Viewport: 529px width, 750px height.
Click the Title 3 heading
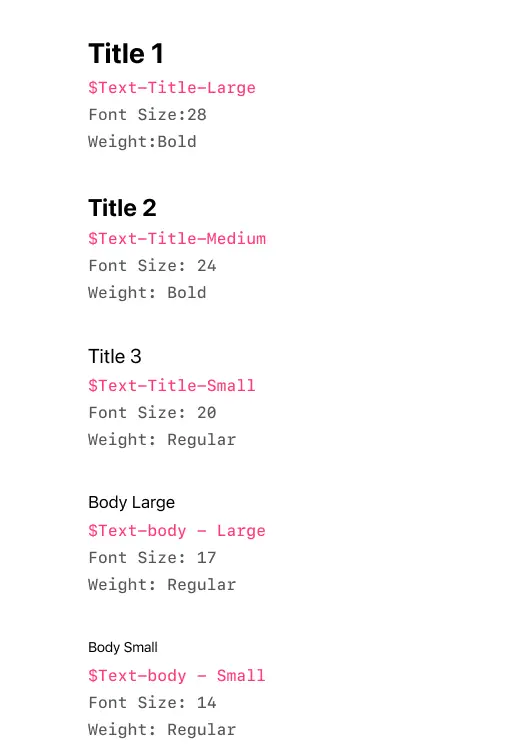coord(115,356)
